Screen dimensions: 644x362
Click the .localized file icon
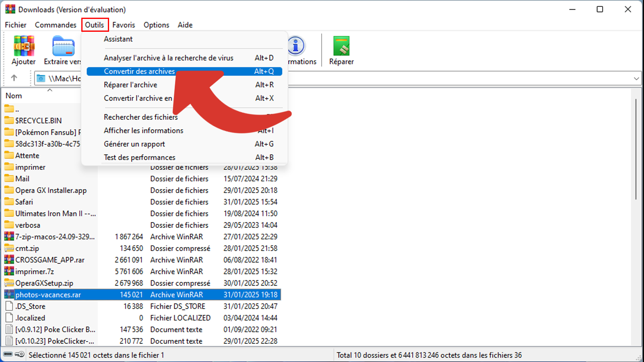(x=9, y=318)
